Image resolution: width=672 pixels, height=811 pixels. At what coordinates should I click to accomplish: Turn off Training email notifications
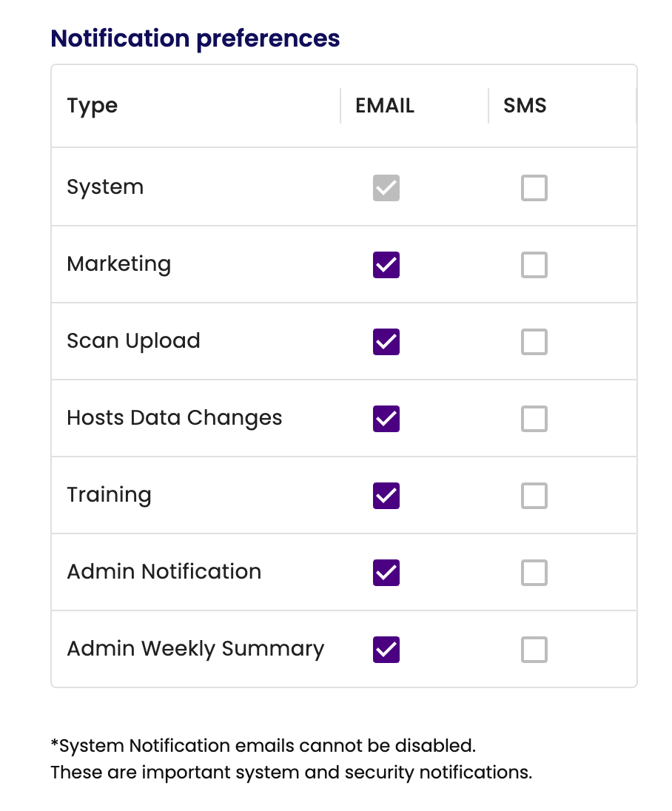point(386,496)
